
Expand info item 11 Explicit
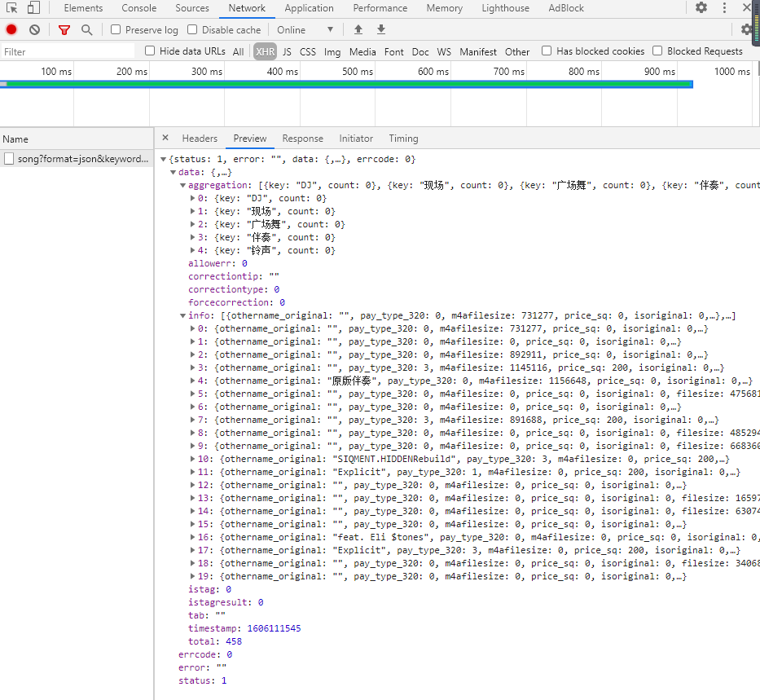click(x=192, y=472)
